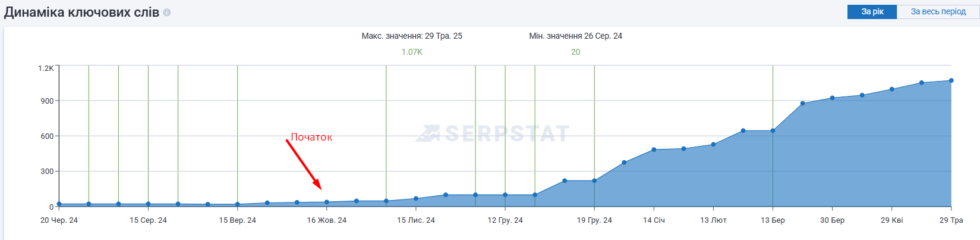Switch to the За весь період tab
This screenshot has width=980, height=240.
coord(938,12)
